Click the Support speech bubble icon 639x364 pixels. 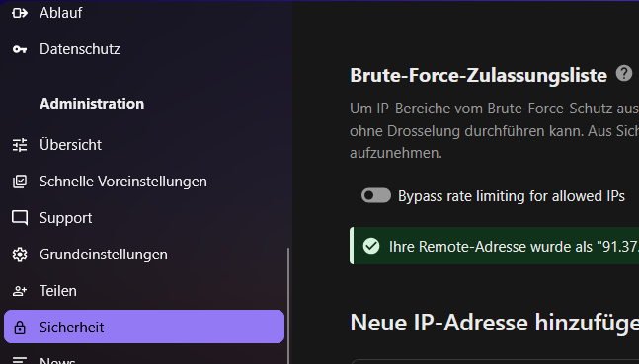(20, 218)
